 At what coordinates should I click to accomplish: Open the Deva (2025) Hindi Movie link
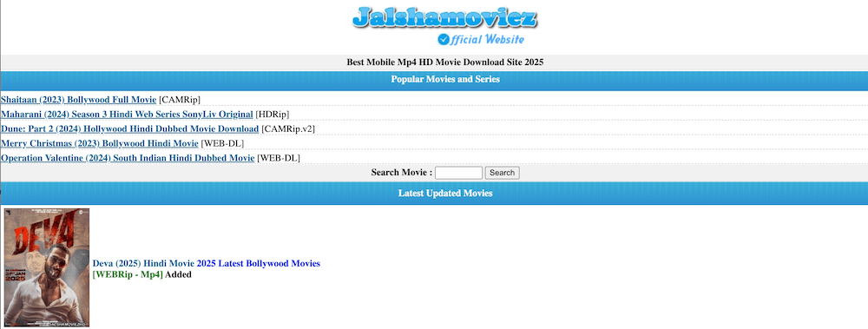pyautogui.click(x=143, y=264)
